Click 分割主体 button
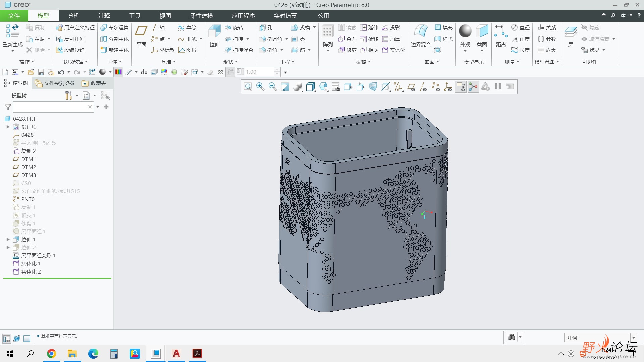This screenshot has width=644, height=362. [115, 39]
